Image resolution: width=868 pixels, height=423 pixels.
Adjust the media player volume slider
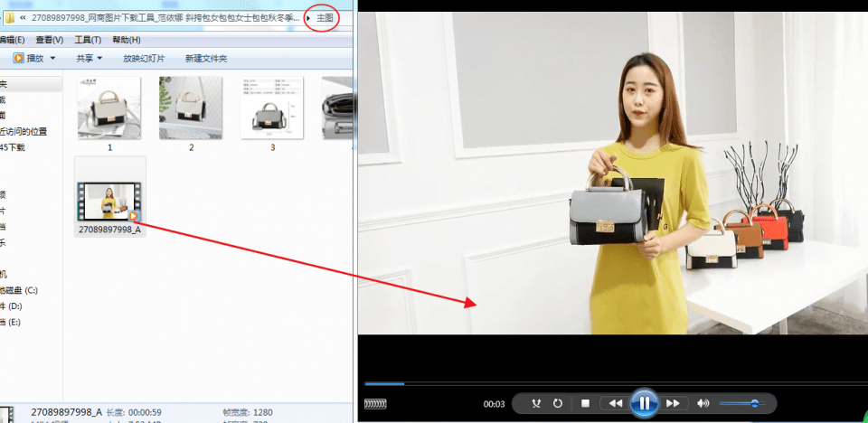[x=742, y=404]
